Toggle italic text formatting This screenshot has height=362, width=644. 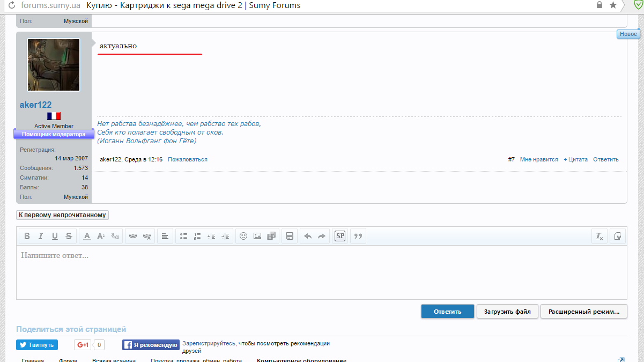pos(41,236)
